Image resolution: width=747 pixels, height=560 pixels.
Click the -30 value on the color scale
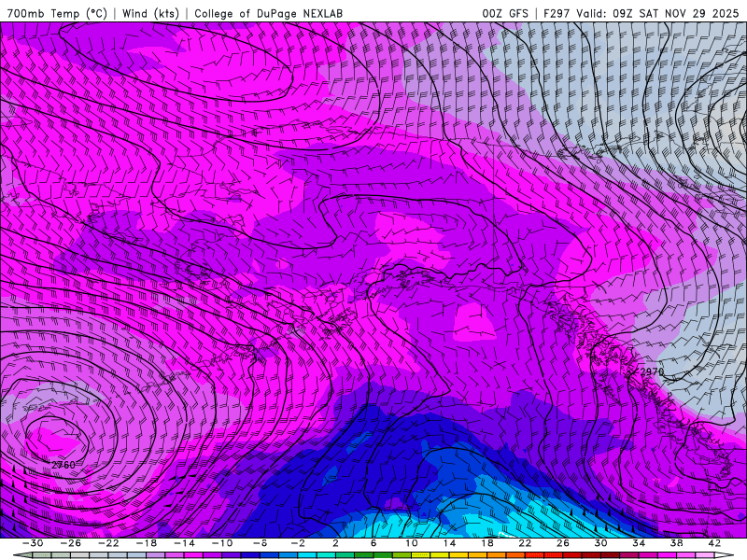(x=33, y=543)
